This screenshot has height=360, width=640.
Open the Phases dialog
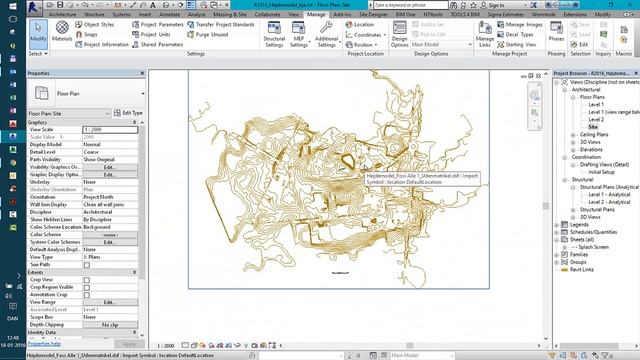click(556, 32)
